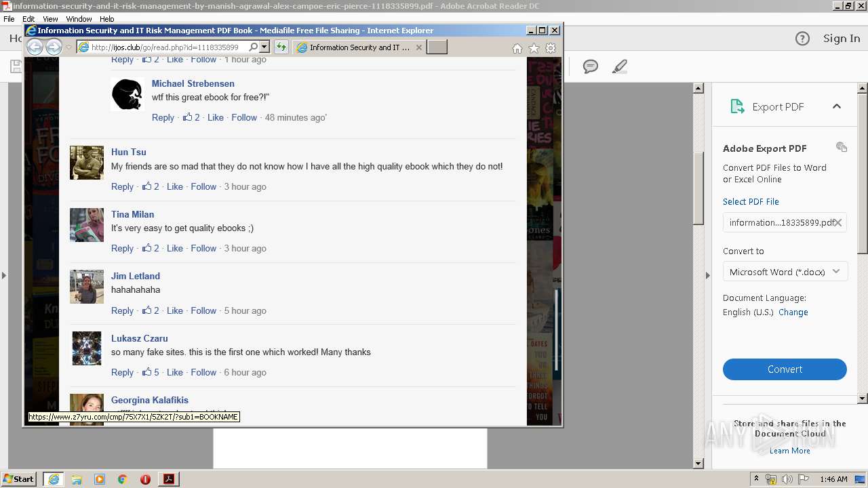Click the copy icon beside Adobe Export PDF

(842, 147)
